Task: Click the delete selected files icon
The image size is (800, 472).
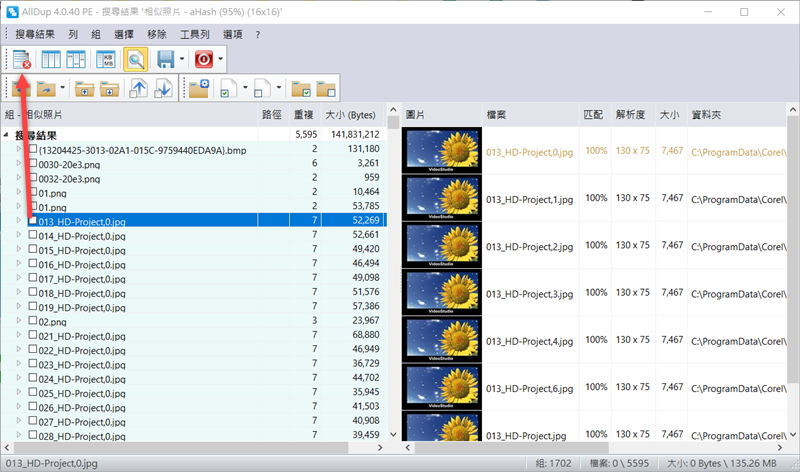Action: (21, 60)
